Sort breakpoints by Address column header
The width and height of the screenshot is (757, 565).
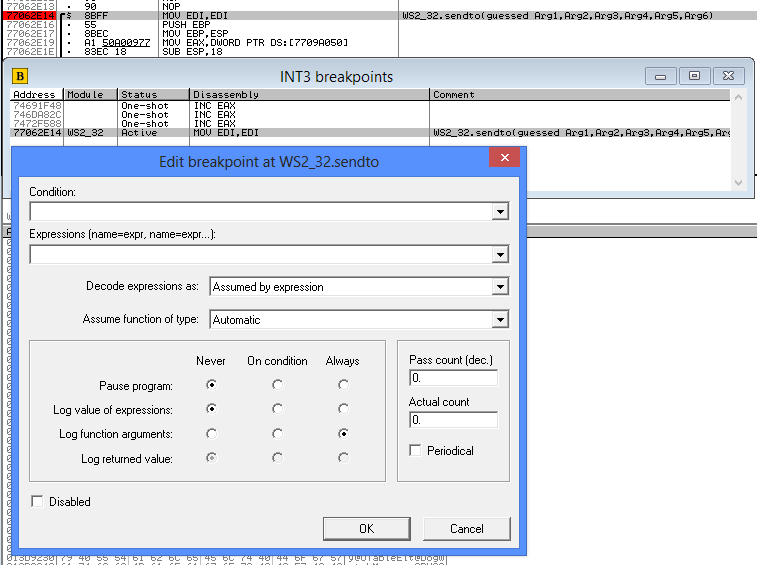(37, 95)
